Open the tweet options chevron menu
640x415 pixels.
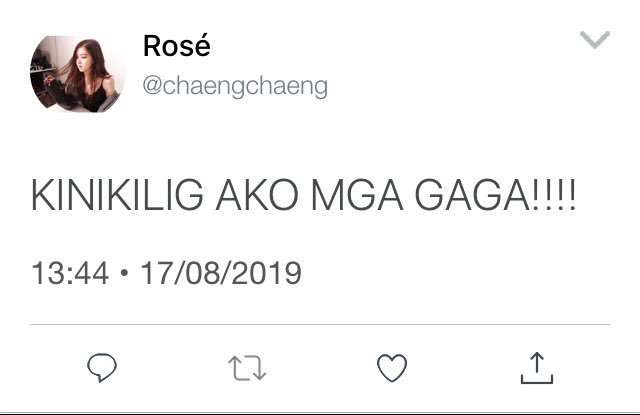[595, 40]
